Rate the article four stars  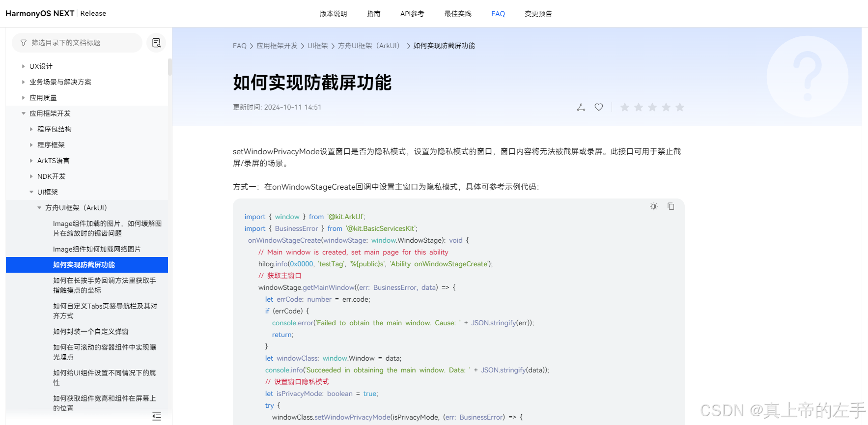666,107
